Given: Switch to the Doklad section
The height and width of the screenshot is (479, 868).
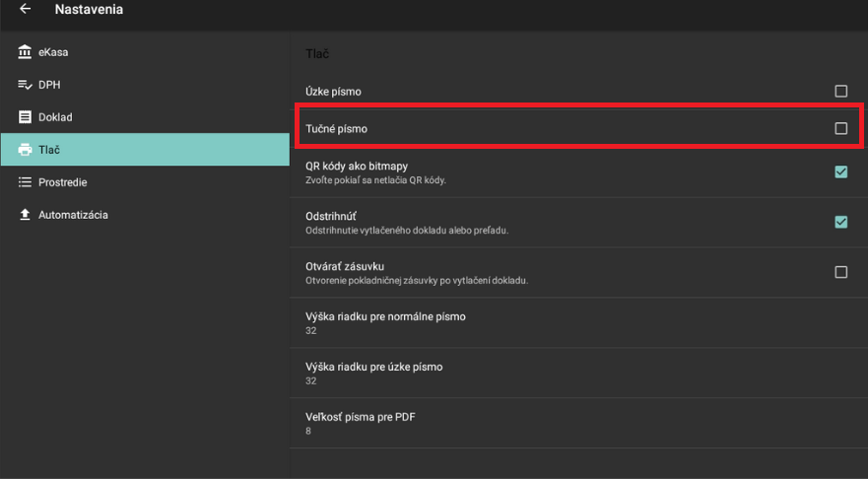Looking at the screenshot, I should [55, 117].
